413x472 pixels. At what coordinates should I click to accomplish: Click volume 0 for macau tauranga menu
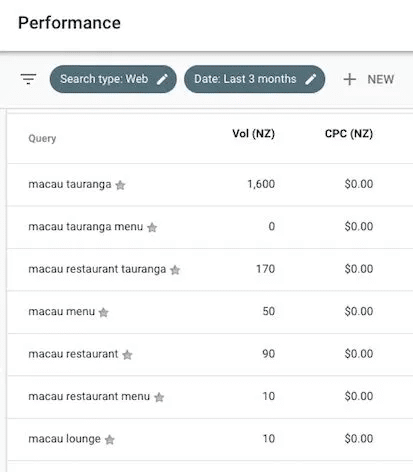[x=272, y=227]
